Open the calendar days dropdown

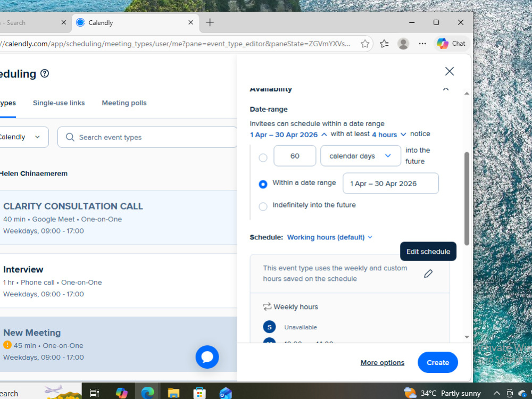pos(360,156)
